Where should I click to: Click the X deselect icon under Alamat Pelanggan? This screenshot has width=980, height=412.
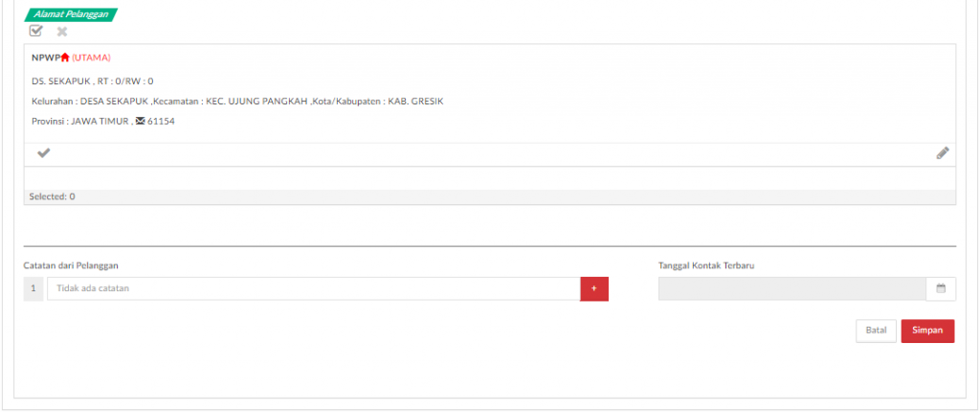(x=62, y=32)
